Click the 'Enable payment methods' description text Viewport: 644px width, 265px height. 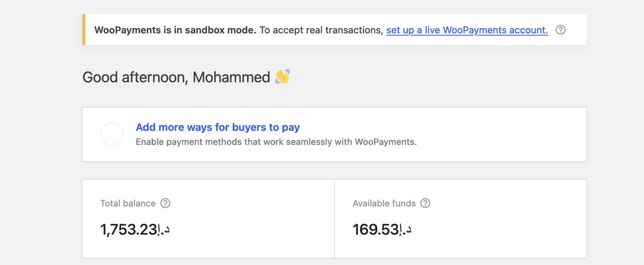tap(276, 142)
